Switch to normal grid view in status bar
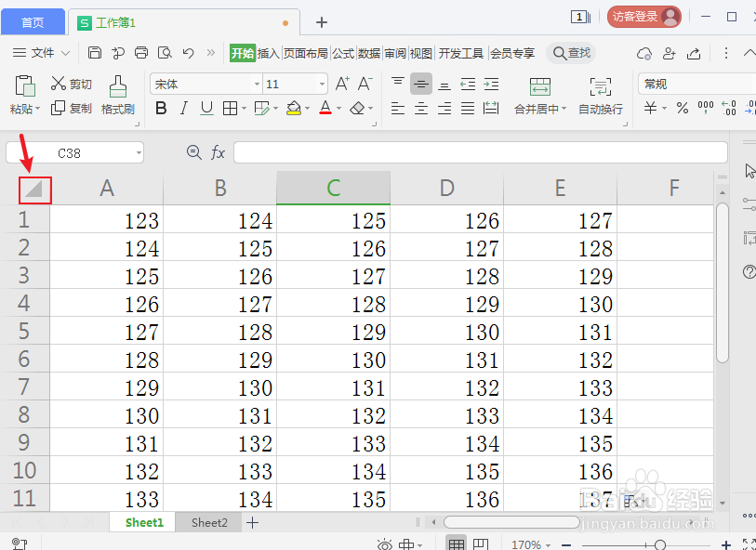The height and width of the screenshot is (550, 756). click(456, 544)
